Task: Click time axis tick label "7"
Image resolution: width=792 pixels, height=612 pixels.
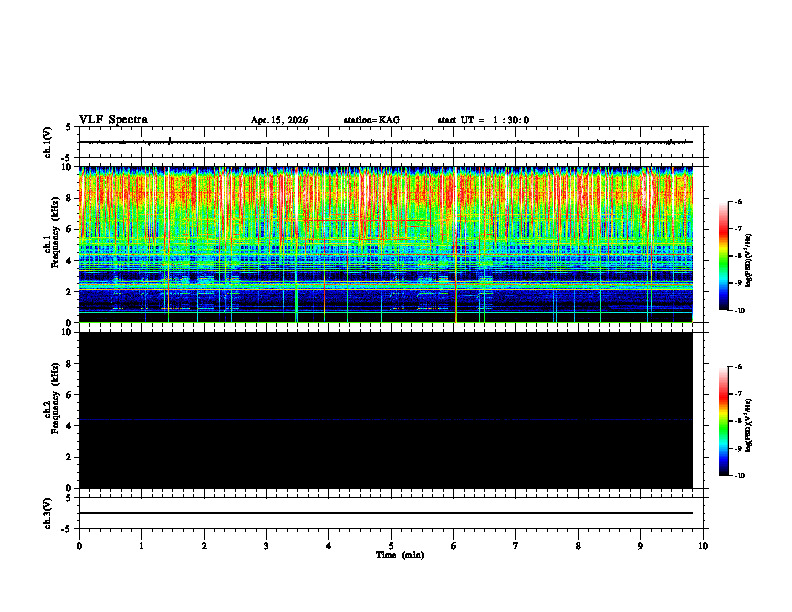Action: tap(516, 546)
